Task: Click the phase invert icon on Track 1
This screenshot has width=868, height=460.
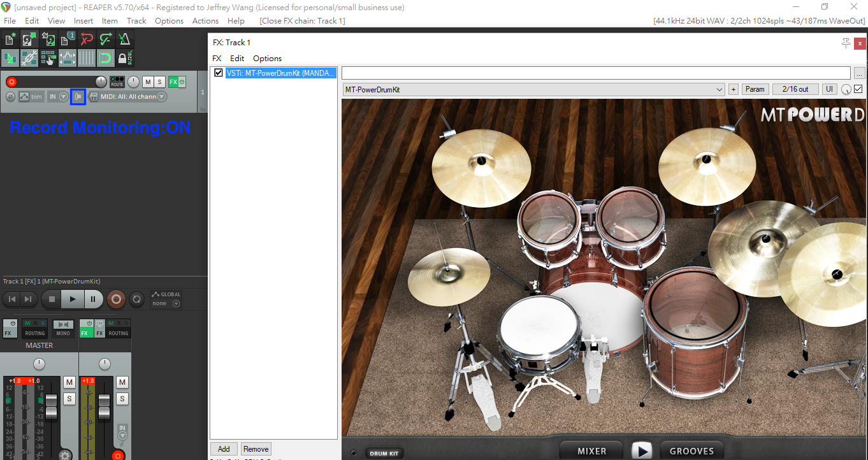Action: coord(10,96)
